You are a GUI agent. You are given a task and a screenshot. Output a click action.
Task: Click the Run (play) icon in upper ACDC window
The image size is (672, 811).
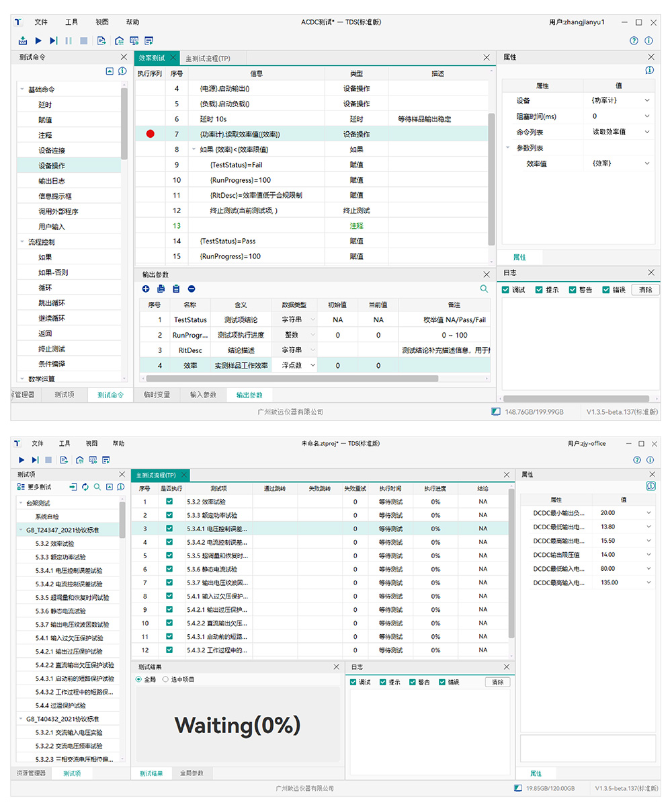pos(38,40)
